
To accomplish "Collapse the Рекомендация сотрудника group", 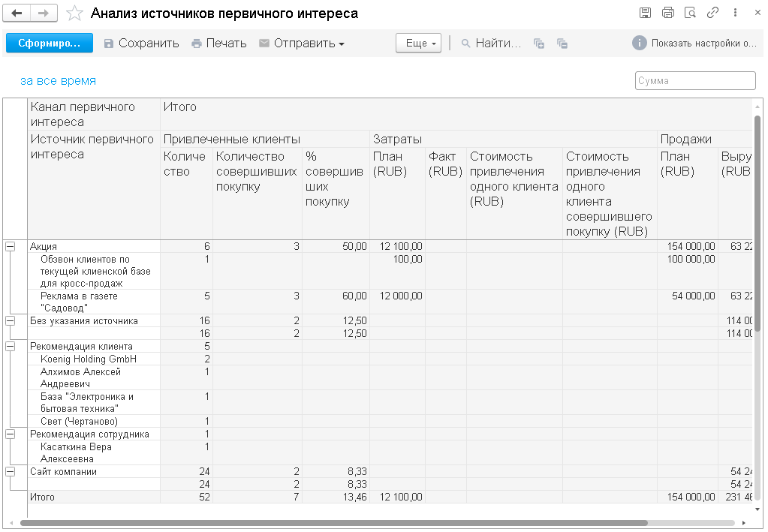I will (x=10, y=434).
